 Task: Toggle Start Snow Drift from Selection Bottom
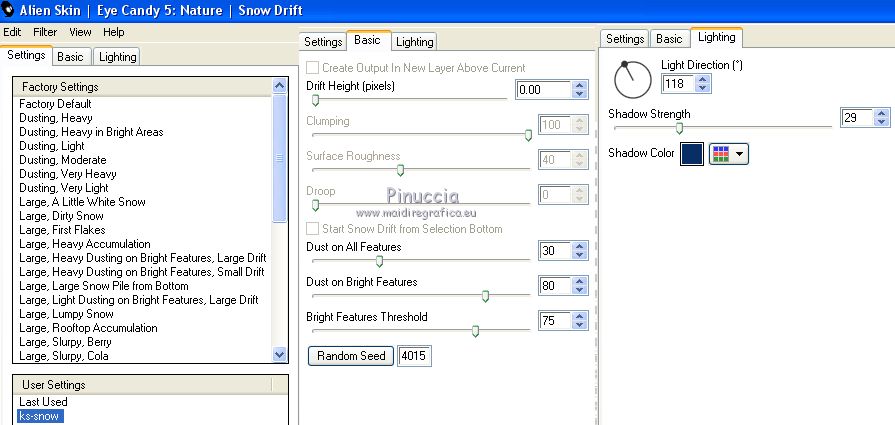click(313, 229)
